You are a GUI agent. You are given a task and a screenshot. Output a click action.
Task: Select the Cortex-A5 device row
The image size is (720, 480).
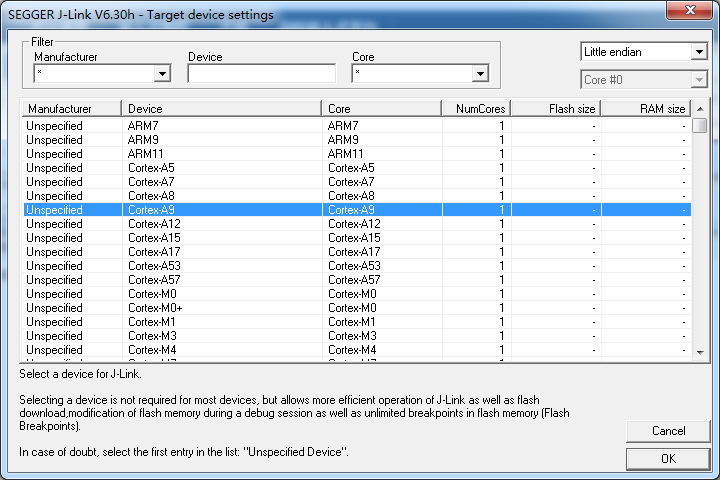point(357,168)
